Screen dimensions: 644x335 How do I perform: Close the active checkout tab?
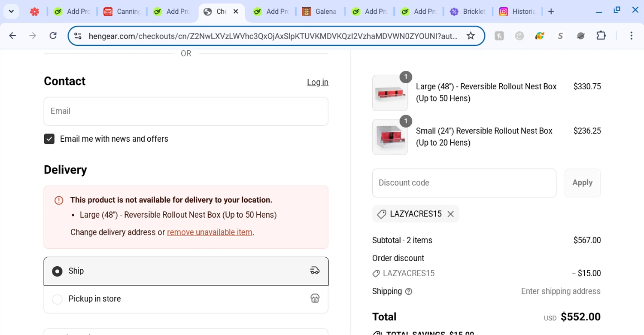tap(236, 12)
